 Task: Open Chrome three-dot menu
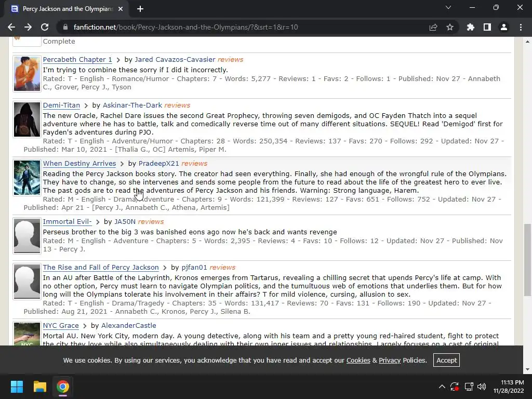click(521, 27)
